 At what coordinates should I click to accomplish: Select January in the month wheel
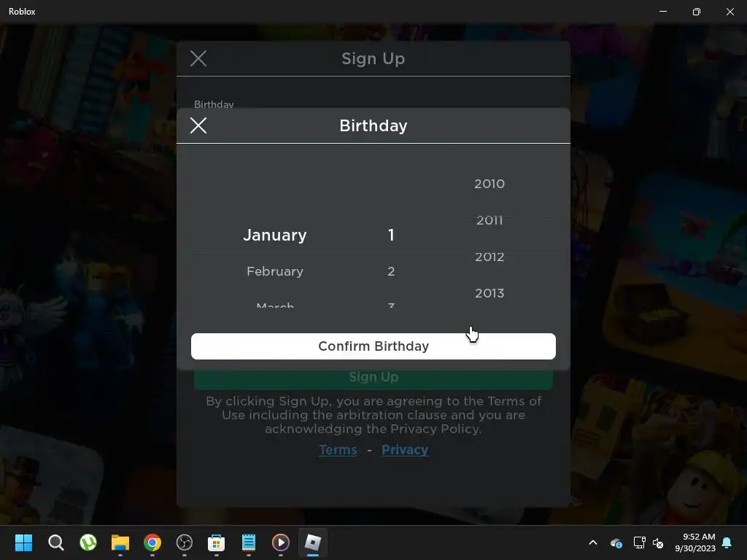[275, 235]
